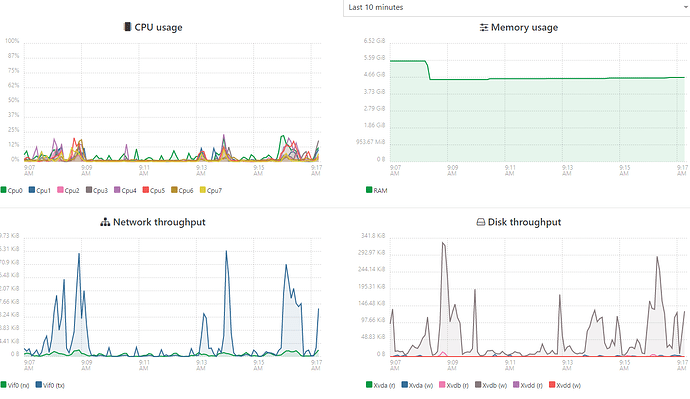Click the "Disk throughput" heading text
The image size is (690, 399).
pos(525,222)
